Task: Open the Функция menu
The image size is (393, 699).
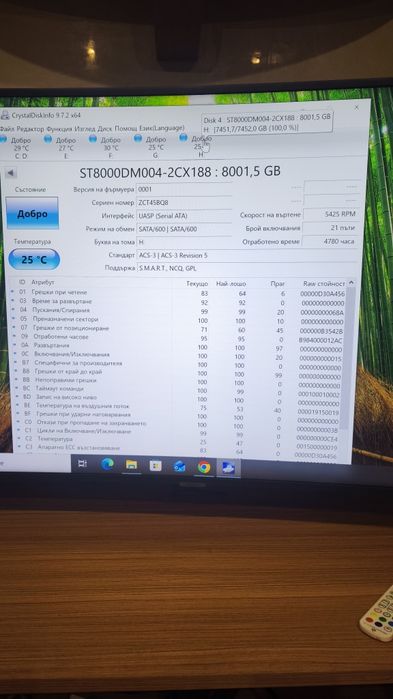Action: pyautogui.click(x=60, y=129)
